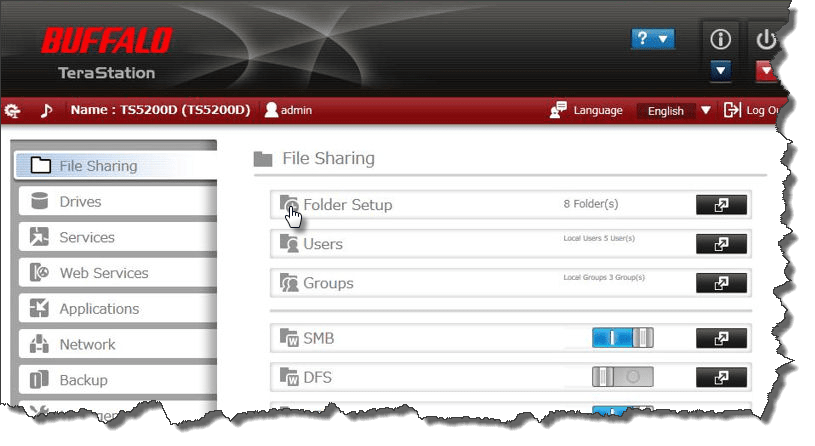The image size is (815, 446).
Task: Click the music note icon in red bar
Action: pyautogui.click(x=47, y=110)
